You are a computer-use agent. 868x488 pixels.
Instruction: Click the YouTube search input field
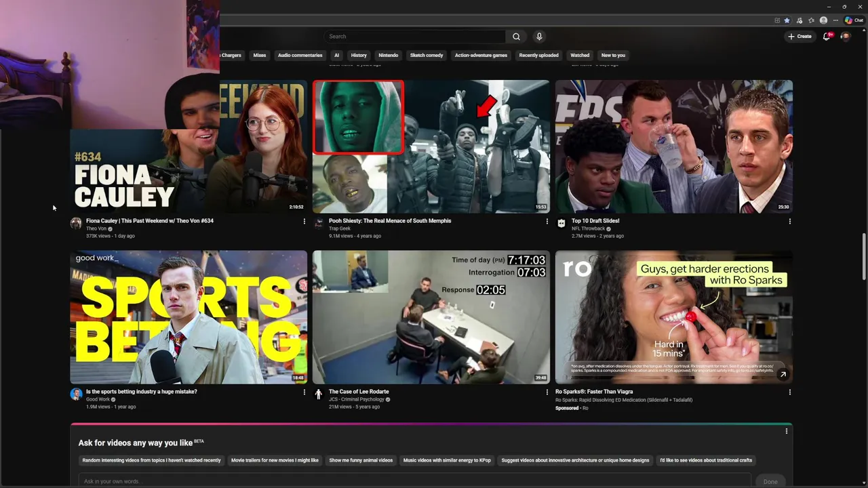[x=414, y=37]
